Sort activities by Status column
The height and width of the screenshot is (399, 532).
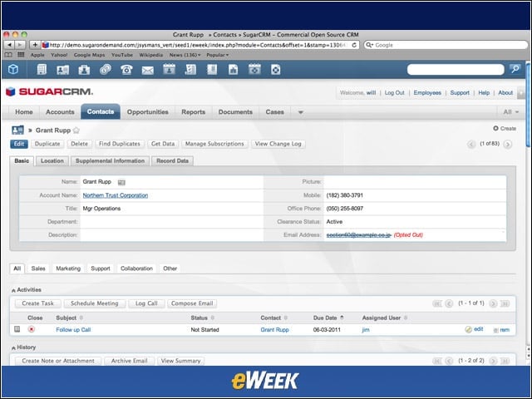(x=202, y=318)
